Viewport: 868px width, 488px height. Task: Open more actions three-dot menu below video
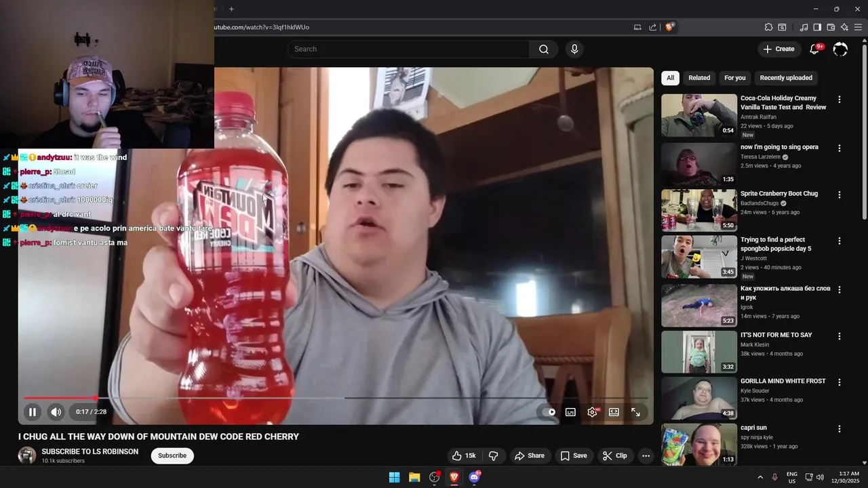pos(646,455)
